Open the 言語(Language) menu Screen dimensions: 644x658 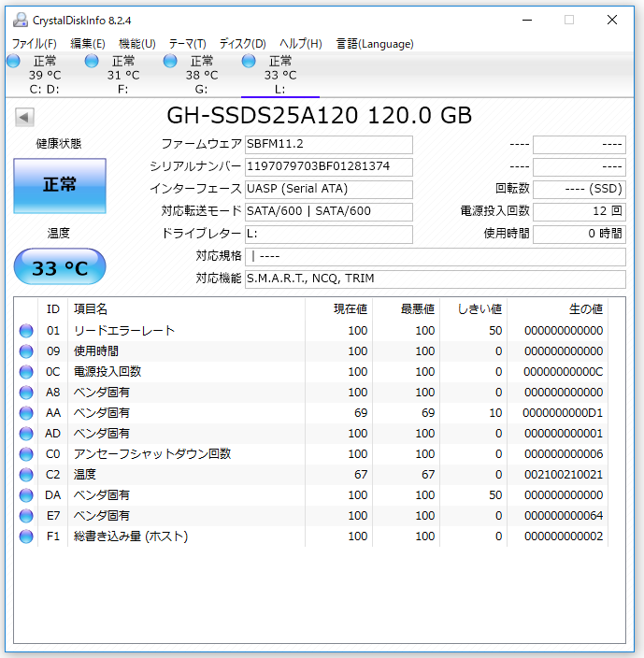(x=375, y=44)
